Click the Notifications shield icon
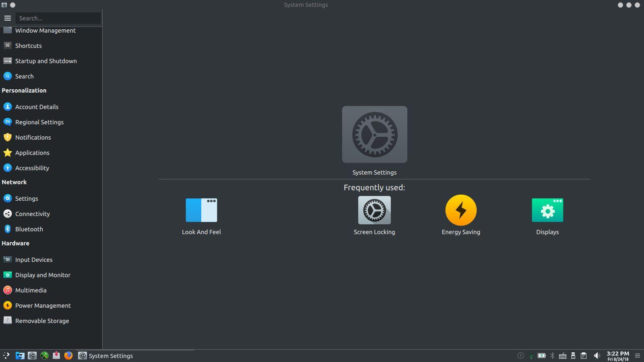 (8, 138)
